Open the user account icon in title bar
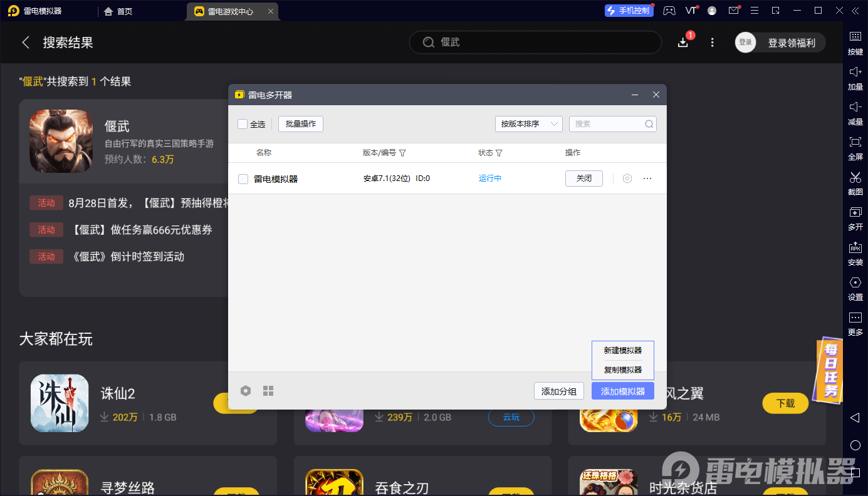The height and width of the screenshot is (496, 868). point(712,11)
